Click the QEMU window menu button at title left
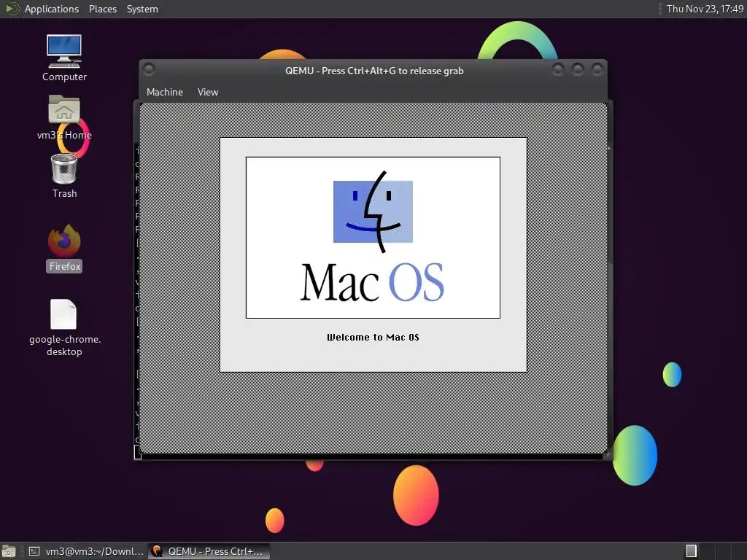747x560 pixels. [149, 69]
